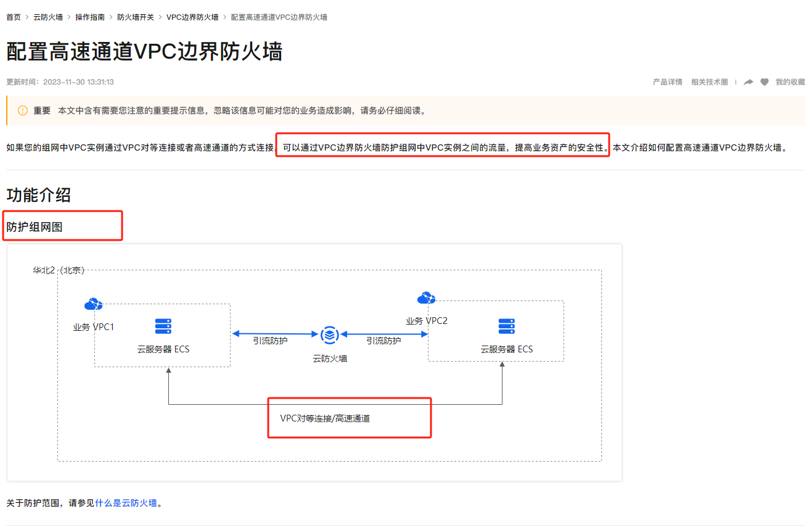This screenshot has height=527, width=812.
Task: Open 防火墙开关 breadcrumb
Action: 136,17
